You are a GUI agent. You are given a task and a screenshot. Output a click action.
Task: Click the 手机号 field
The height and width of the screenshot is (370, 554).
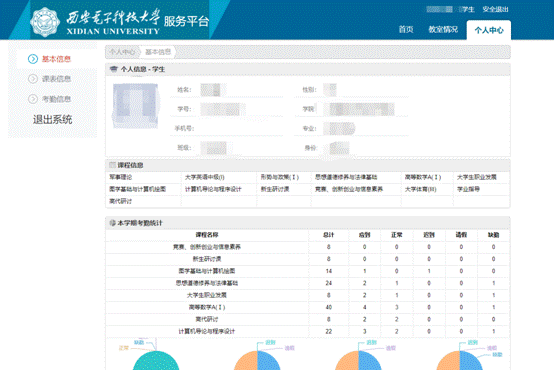tap(229, 128)
